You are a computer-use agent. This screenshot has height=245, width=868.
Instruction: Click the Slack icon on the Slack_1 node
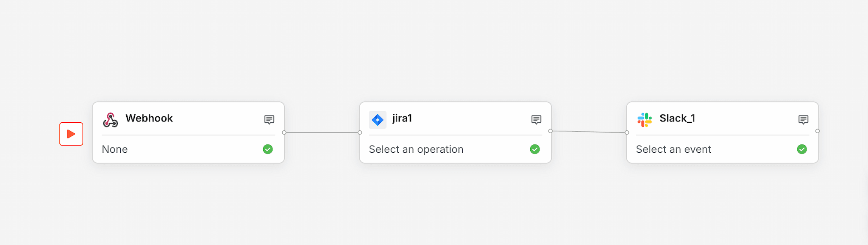(645, 119)
